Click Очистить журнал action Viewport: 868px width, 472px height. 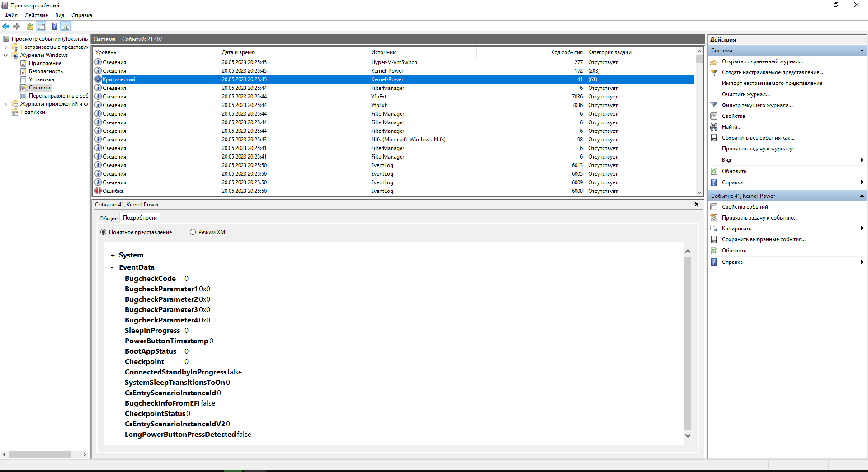tap(745, 94)
